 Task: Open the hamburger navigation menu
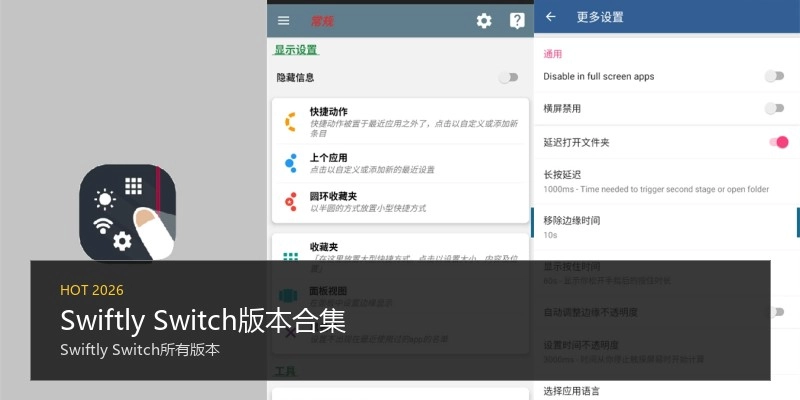pos(283,20)
